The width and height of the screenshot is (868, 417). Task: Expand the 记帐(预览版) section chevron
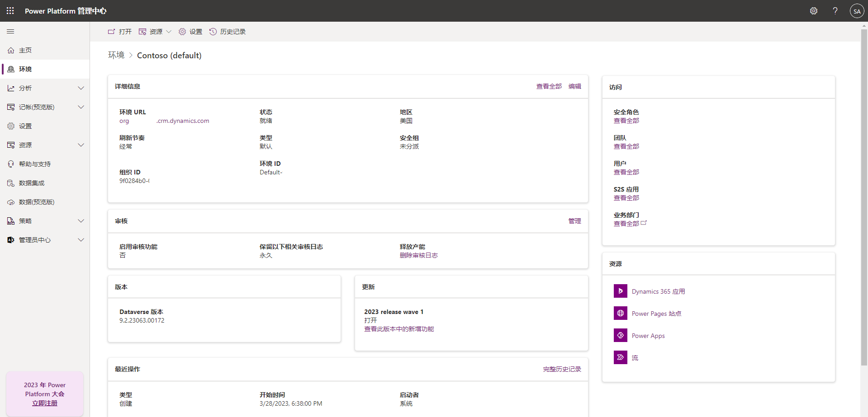(81, 108)
